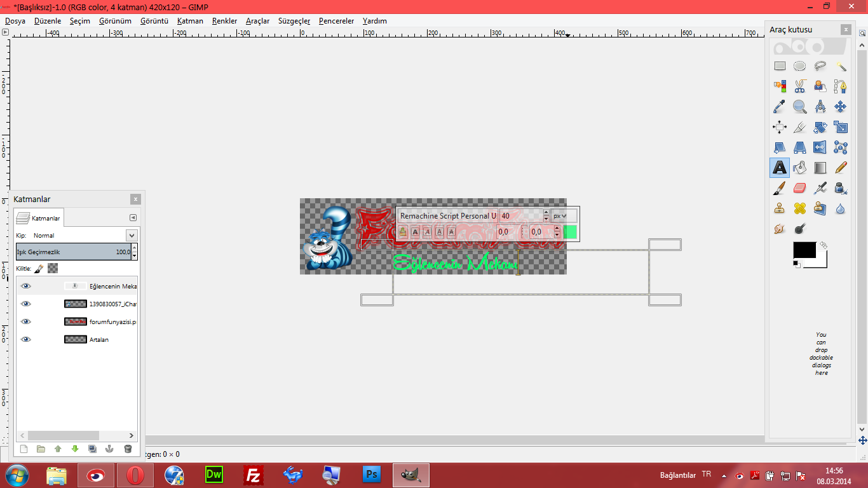Open the Renkler menu
Screen dimensions: 868x488
(x=224, y=21)
